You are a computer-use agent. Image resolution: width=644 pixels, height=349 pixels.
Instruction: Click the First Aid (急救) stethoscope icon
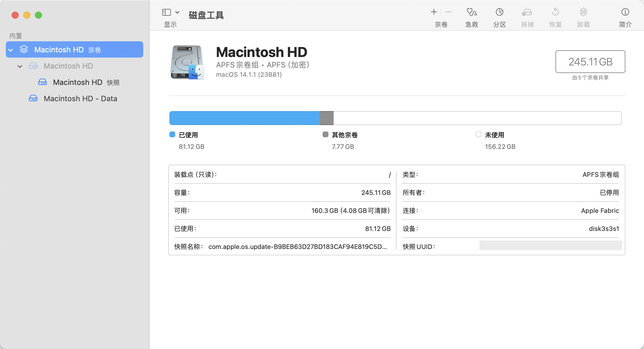point(472,12)
